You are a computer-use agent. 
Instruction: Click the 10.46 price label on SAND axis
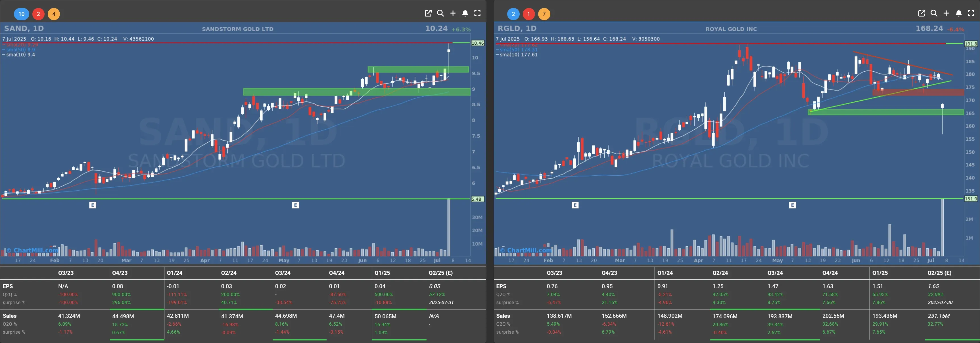click(477, 43)
